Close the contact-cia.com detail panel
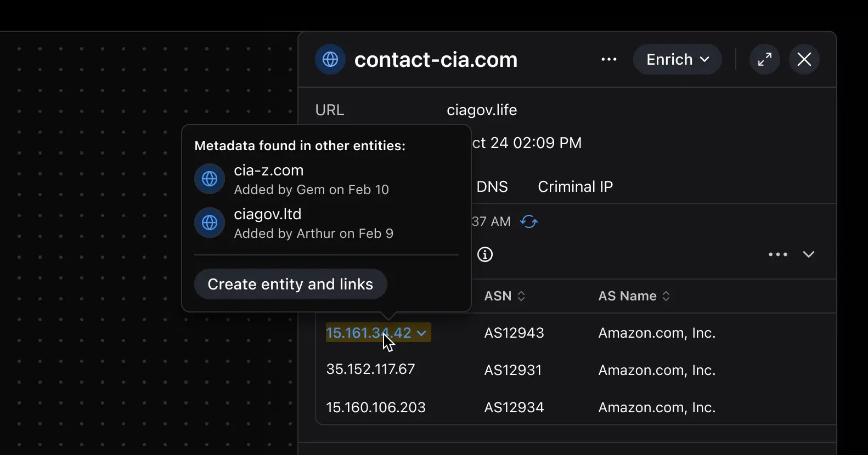This screenshot has height=455, width=868. point(804,59)
